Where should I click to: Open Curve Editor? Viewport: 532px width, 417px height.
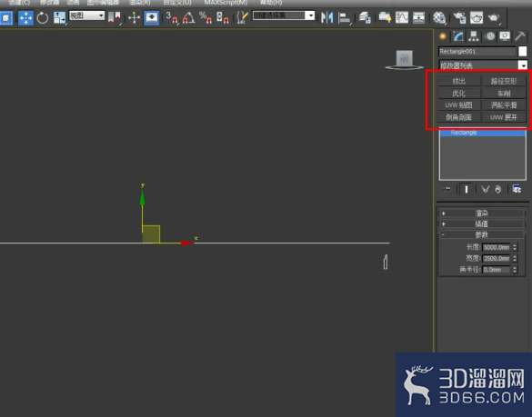click(402, 17)
